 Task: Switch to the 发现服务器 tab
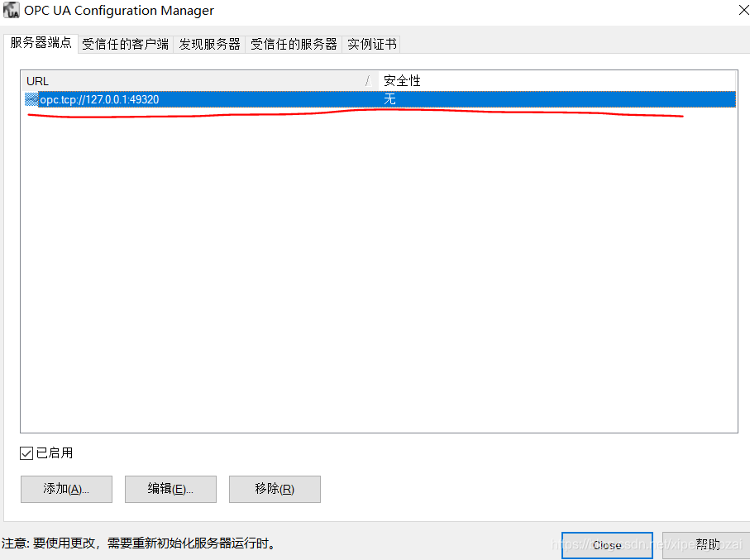(x=209, y=44)
